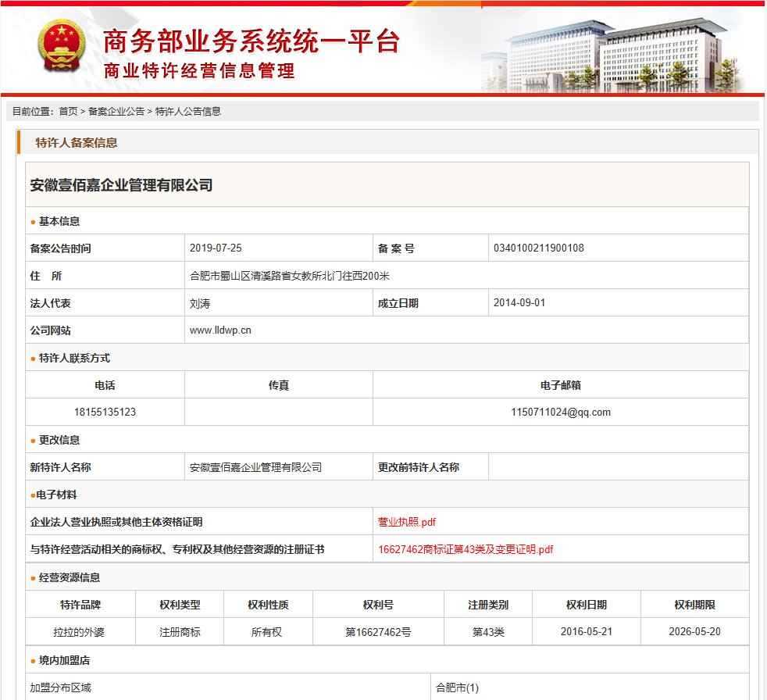The width and height of the screenshot is (767, 700).
Task: Click the 第43类 registration class cell
Action: click(x=488, y=632)
